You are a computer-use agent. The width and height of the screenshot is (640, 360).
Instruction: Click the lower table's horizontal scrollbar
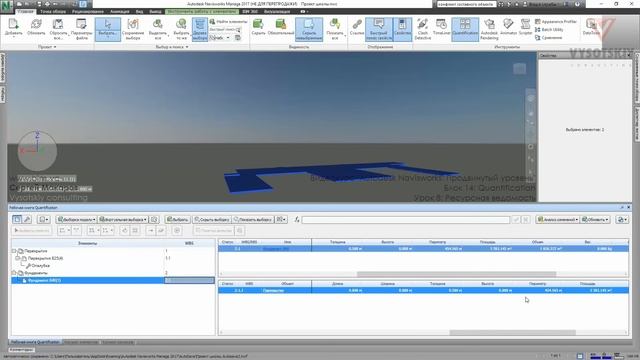click(512, 333)
